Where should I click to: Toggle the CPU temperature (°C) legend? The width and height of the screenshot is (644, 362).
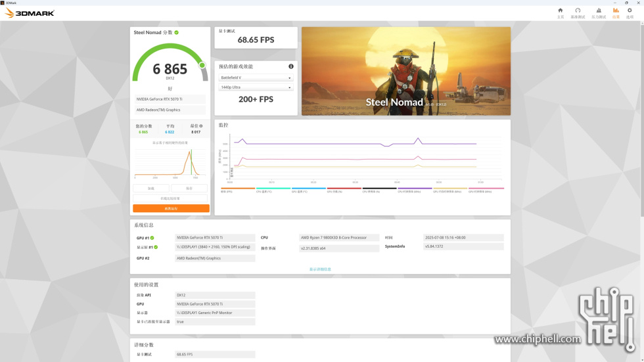click(x=273, y=190)
